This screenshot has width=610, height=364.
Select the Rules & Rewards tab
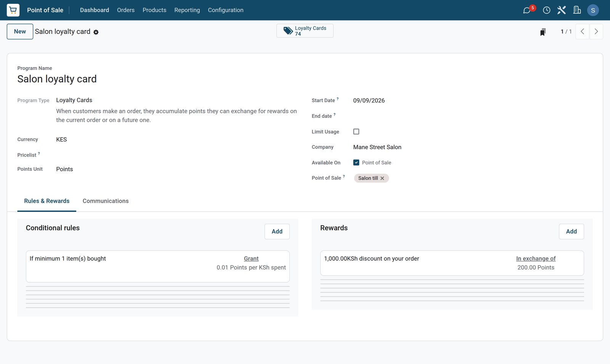point(47,201)
